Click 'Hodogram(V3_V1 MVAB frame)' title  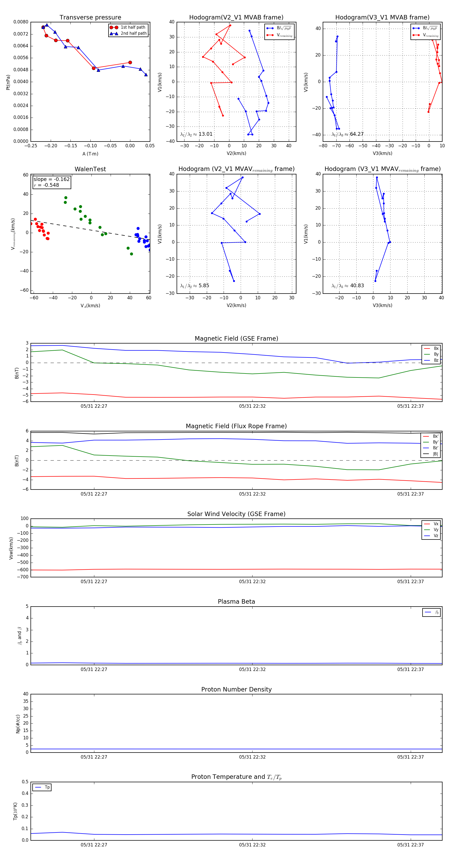coord(382,18)
